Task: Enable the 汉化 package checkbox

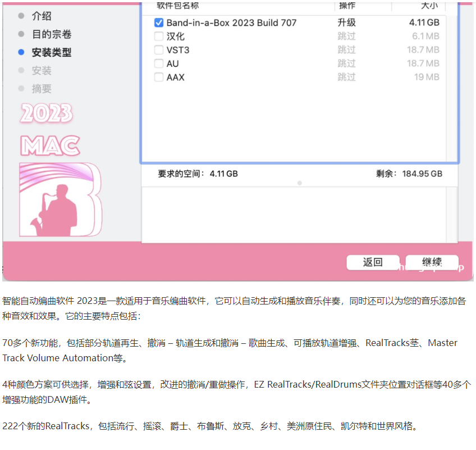Action: [159, 37]
